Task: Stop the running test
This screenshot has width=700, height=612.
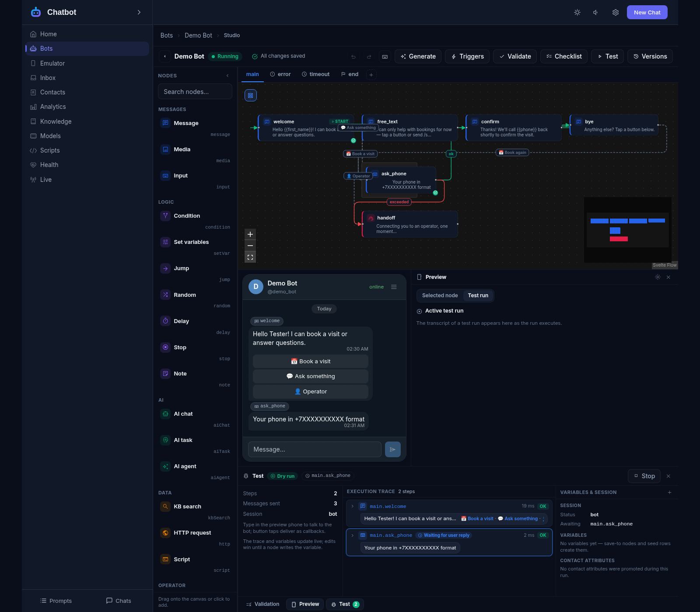Action: tap(644, 476)
